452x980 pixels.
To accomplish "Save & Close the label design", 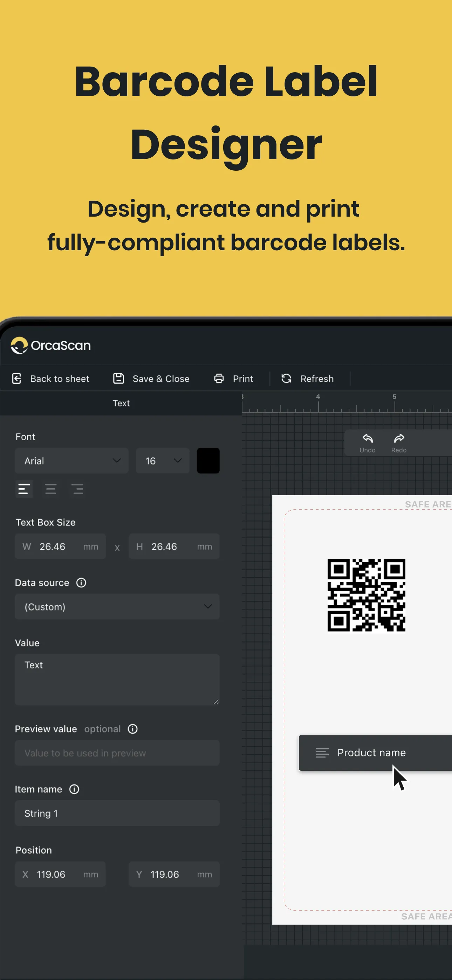I will pos(161,379).
